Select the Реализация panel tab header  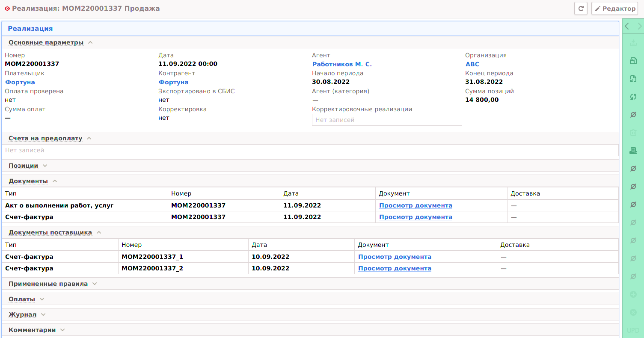[x=30, y=29]
